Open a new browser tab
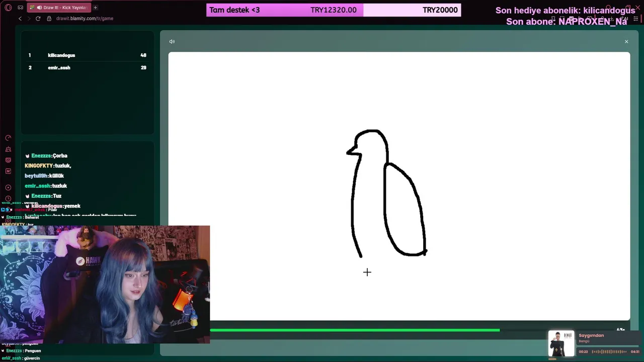The height and width of the screenshot is (362, 644). click(x=95, y=8)
